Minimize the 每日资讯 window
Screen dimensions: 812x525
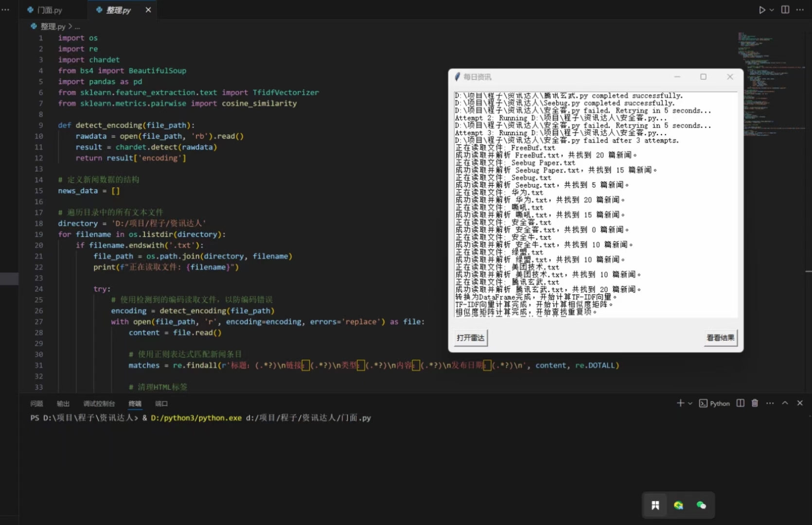coord(677,77)
